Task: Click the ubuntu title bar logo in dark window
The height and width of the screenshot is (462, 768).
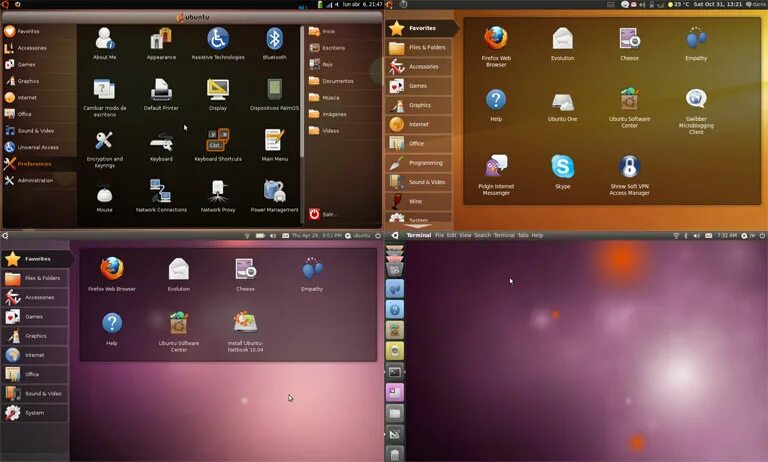Action: [x=192, y=17]
